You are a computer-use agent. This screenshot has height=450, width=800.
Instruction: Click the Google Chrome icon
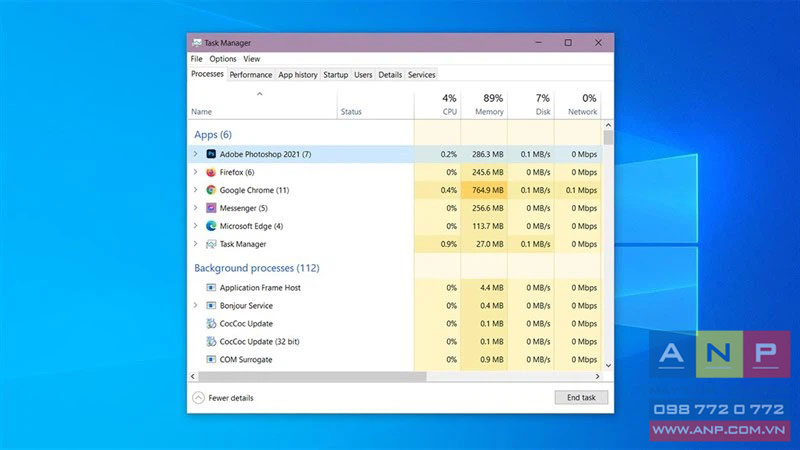click(x=211, y=190)
